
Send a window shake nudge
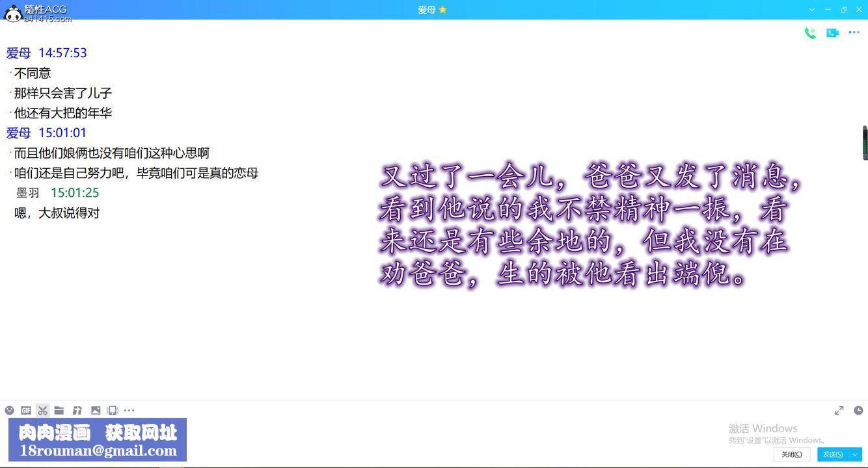point(112,410)
